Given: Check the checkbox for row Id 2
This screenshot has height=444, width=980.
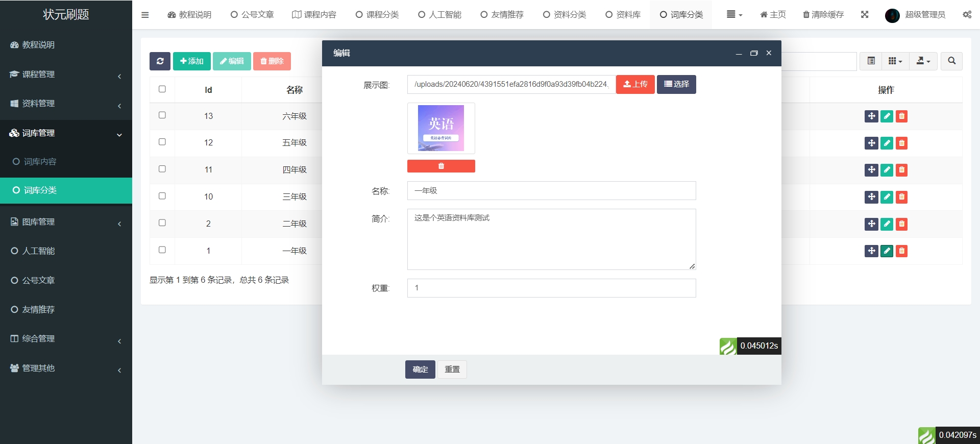Looking at the screenshot, I should [x=162, y=223].
